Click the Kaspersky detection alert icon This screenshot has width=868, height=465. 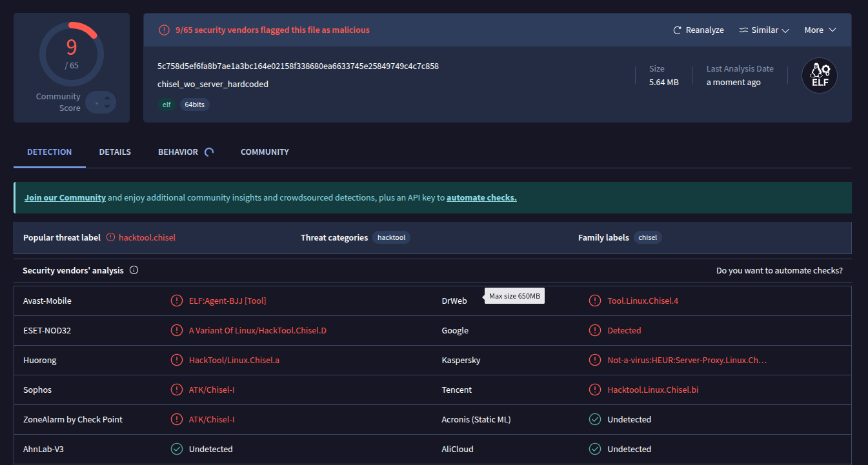(595, 360)
